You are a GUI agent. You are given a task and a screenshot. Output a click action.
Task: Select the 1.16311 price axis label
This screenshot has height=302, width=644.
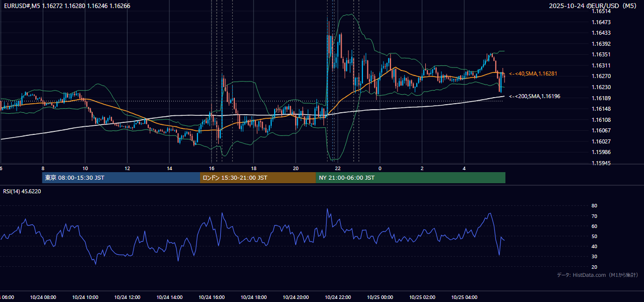pos(601,65)
